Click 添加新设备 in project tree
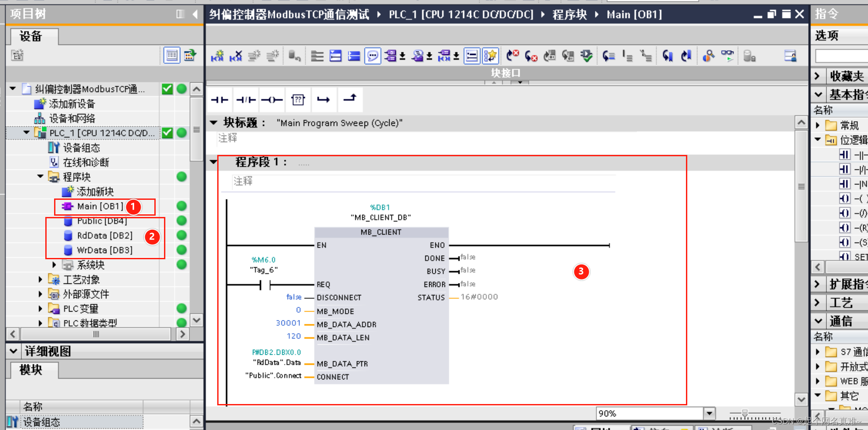Screen dimensions: 868x430 (x=71, y=104)
